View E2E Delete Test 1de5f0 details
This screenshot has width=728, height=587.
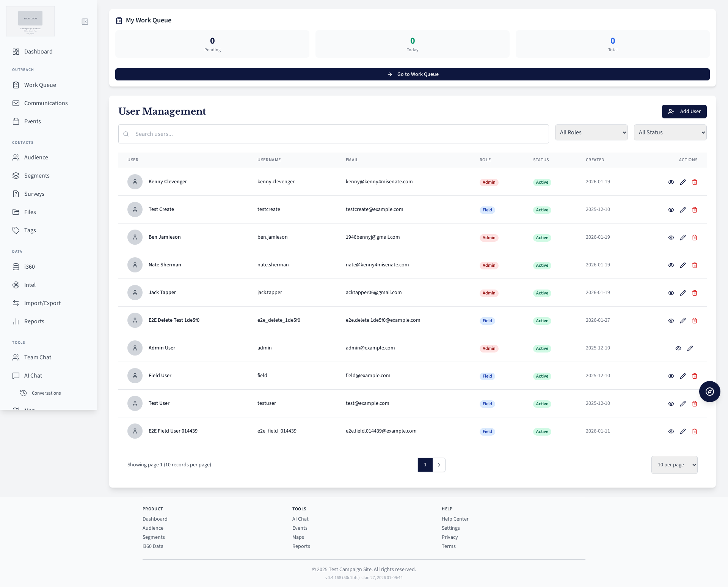(671, 321)
